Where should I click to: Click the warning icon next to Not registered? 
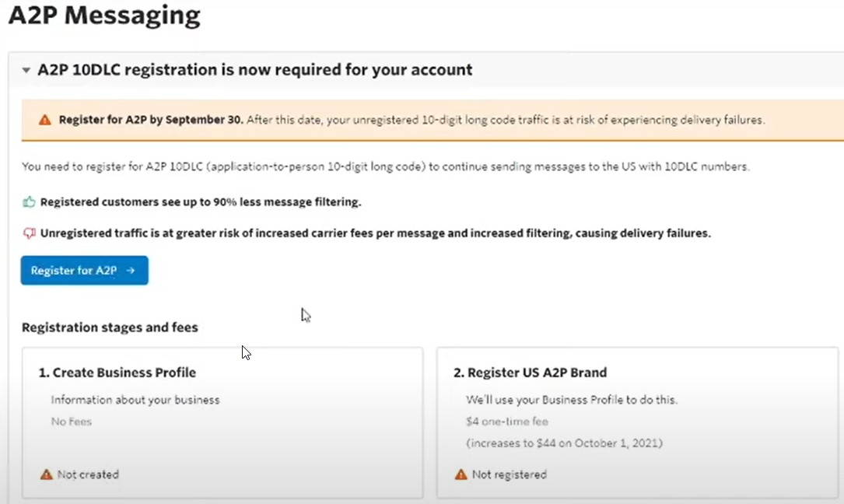[x=461, y=474]
